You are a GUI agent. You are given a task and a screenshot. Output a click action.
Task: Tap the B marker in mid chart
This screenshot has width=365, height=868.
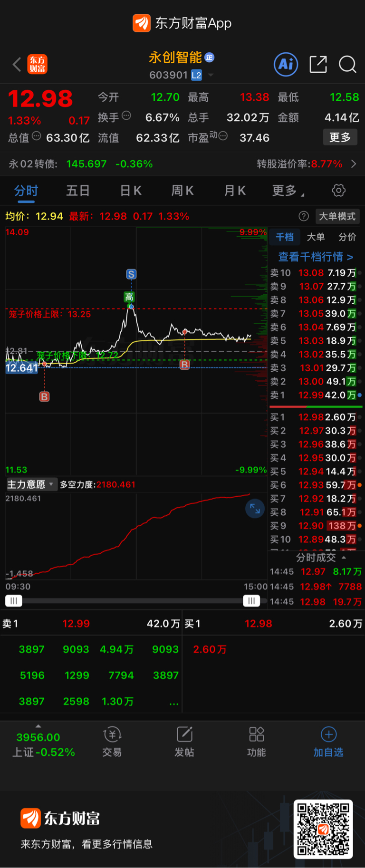(x=184, y=365)
